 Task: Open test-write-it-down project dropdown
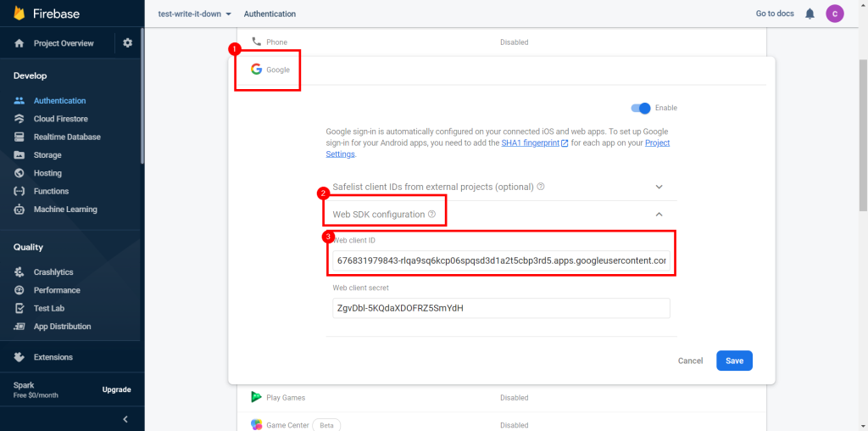coord(195,14)
